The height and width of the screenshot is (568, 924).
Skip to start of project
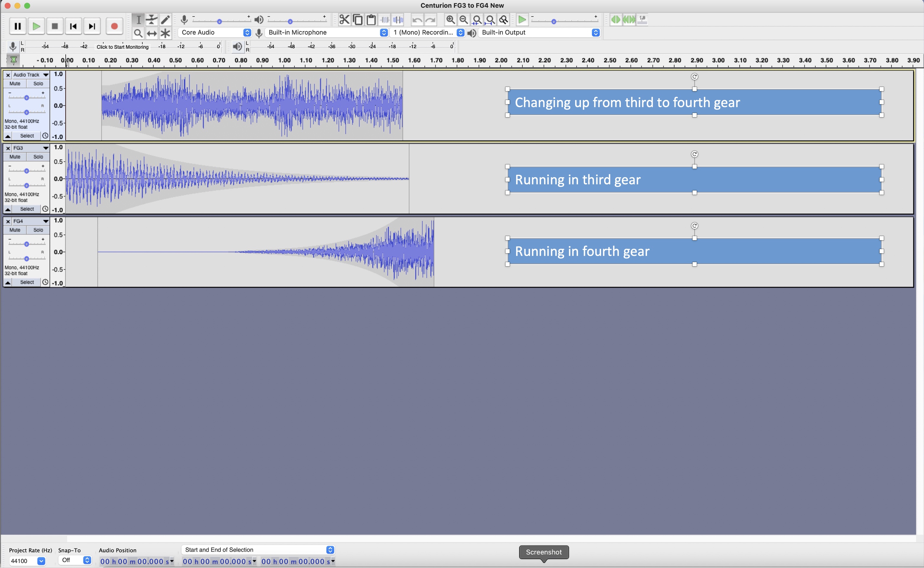73,26
